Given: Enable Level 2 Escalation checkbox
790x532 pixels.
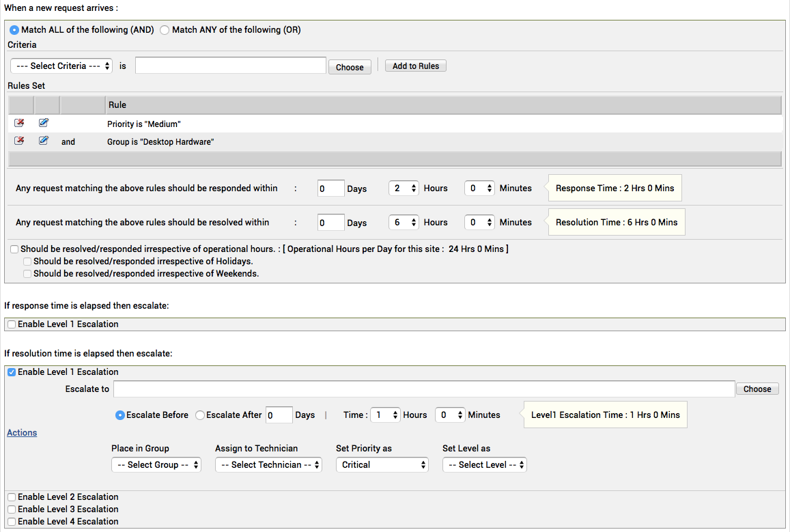Looking at the screenshot, I should (x=12, y=497).
